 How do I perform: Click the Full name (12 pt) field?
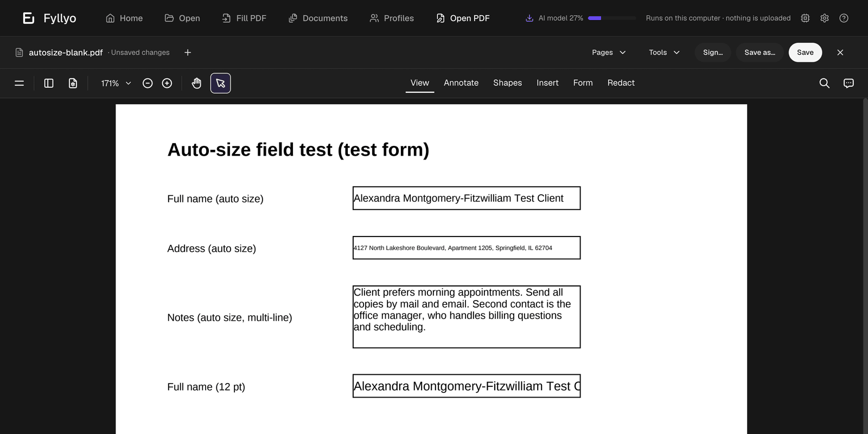(x=467, y=386)
